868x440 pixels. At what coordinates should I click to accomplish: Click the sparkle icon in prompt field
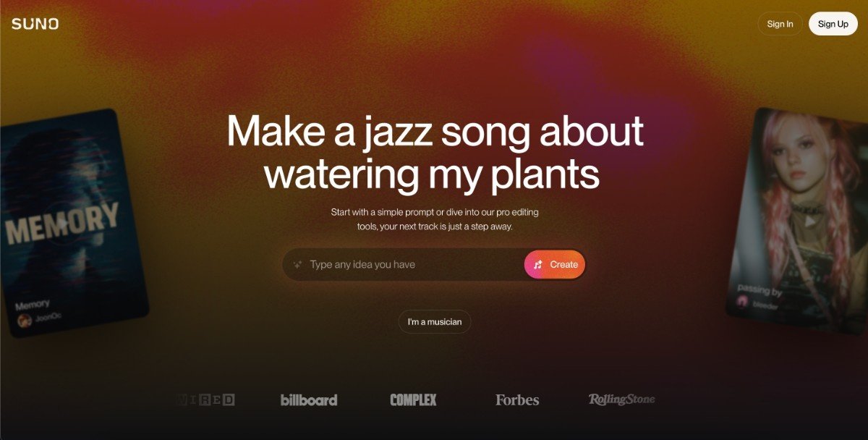(x=297, y=265)
